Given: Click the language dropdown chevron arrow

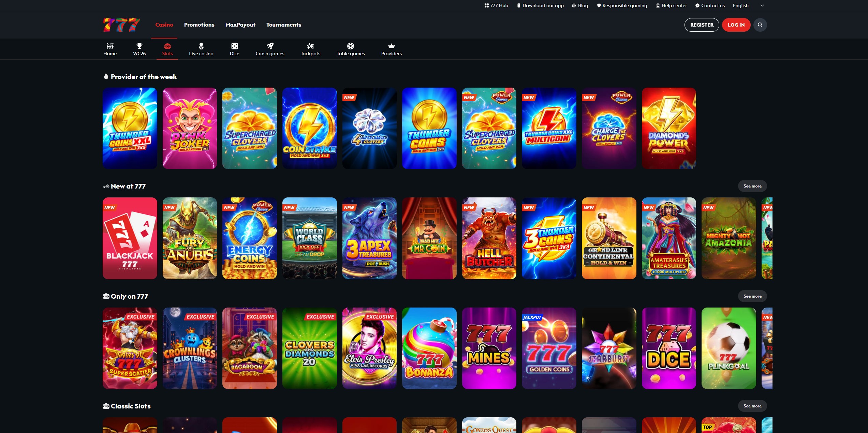Looking at the screenshot, I should point(762,5).
